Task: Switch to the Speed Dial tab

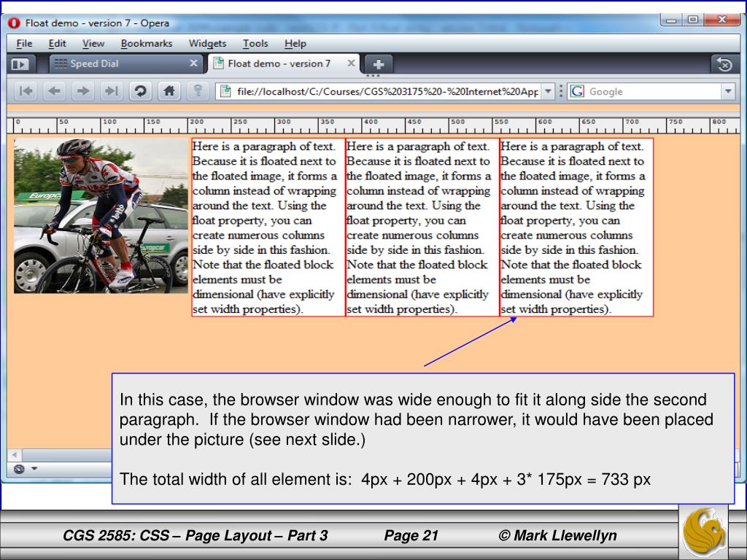Action: coord(125,64)
